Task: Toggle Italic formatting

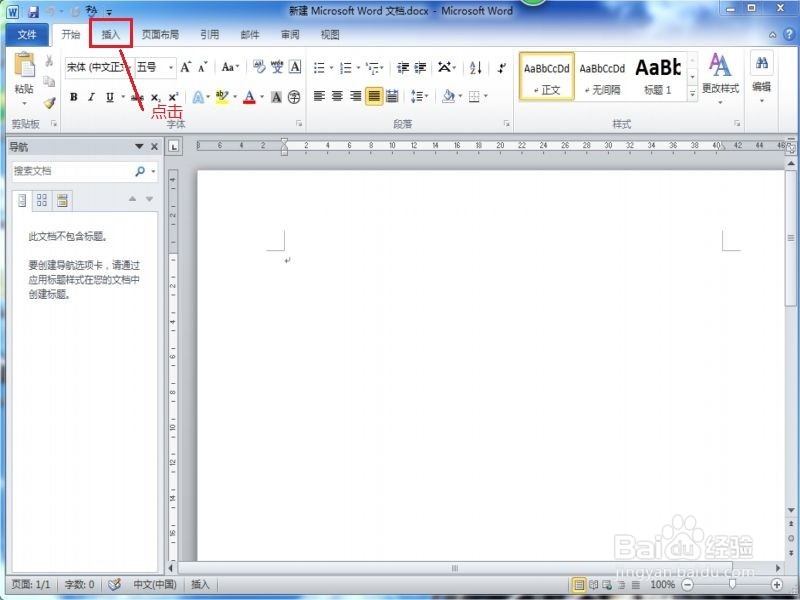Action: [92, 97]
